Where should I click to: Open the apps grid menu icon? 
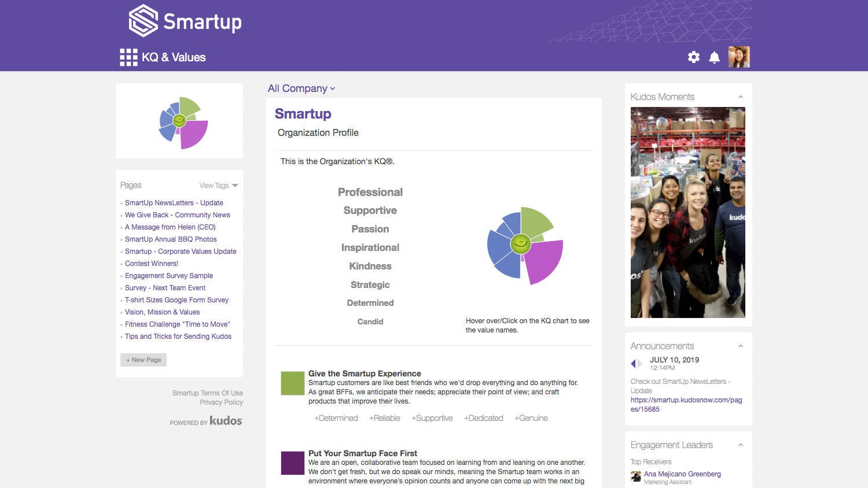click(128, 57)
